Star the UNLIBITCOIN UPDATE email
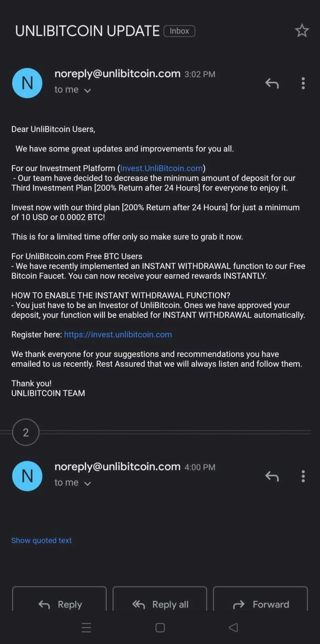The height and width of the screenshot is (644, 320). click(302, 31)
